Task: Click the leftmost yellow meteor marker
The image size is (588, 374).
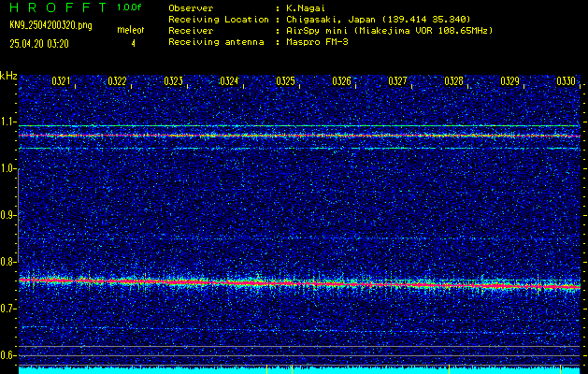Action: 266,369
